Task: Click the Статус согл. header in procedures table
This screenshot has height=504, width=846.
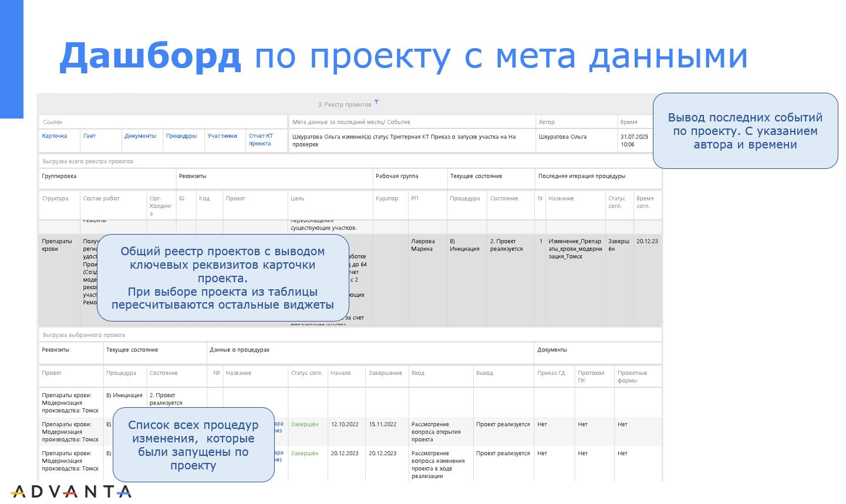Action: tap(306, 373)
